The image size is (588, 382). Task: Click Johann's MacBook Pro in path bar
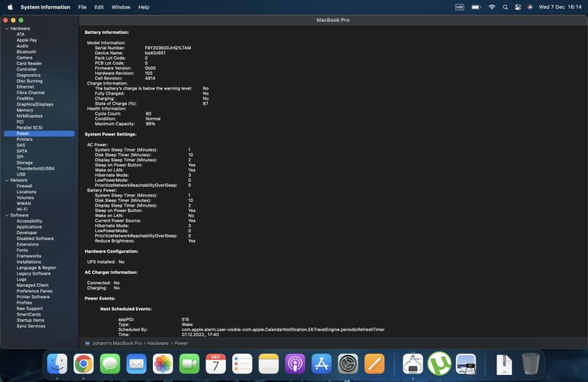point(117,343)
